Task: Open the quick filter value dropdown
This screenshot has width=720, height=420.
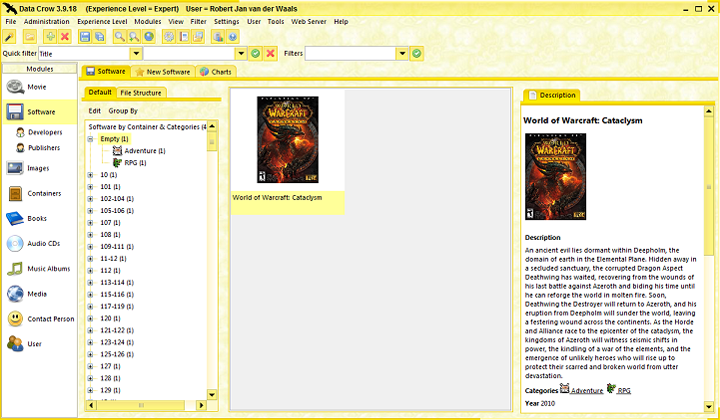Action: tap(241, 54)
